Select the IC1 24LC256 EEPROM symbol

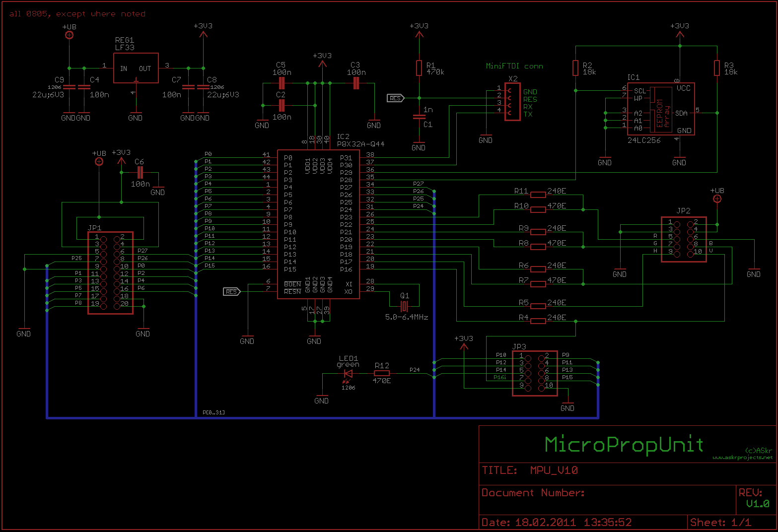click(x=661, y=109)
